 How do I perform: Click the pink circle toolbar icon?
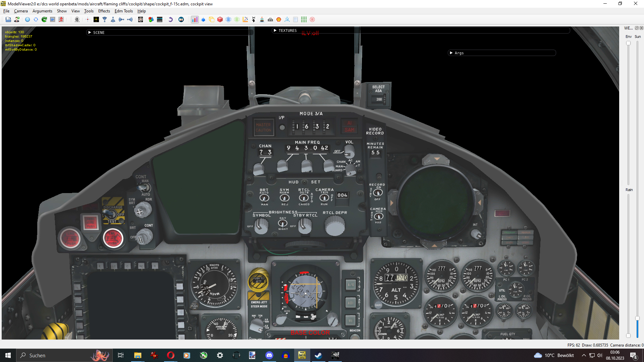(312, 19)
